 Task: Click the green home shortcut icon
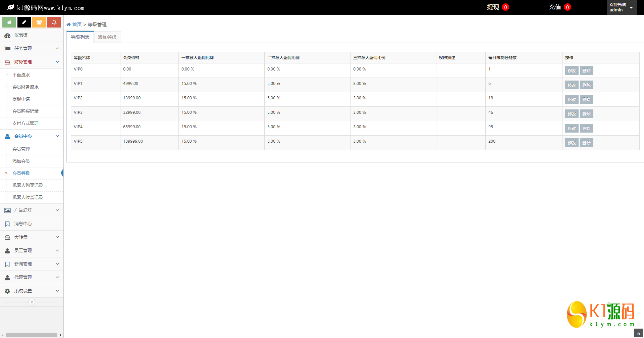pyautogui.click(x=9, y=22)
